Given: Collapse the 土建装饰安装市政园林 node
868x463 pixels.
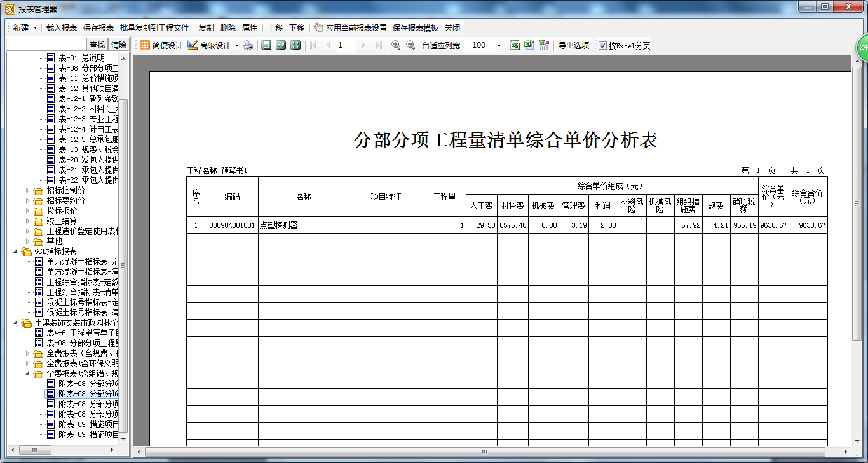Looking at the screenshot, I should pos(15,322).
